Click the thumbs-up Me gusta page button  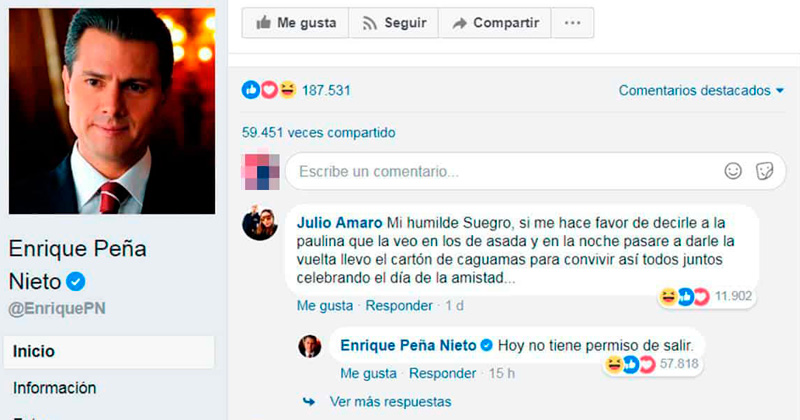pos(295,23)
